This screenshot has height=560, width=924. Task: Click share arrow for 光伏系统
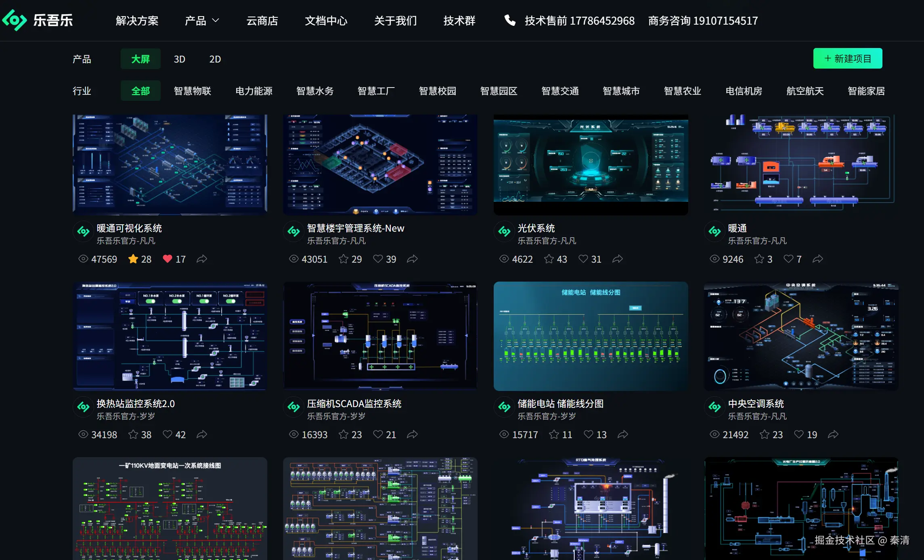pos(617,259)
